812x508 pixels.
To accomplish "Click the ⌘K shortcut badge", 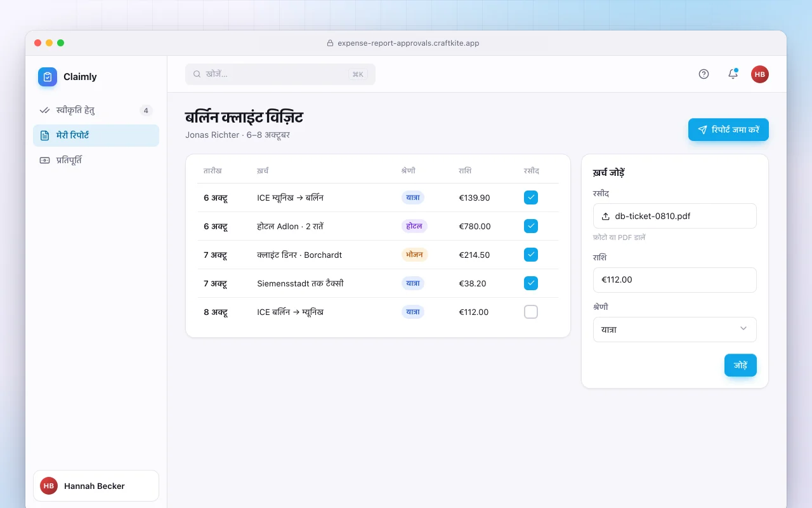I will 358,74.
